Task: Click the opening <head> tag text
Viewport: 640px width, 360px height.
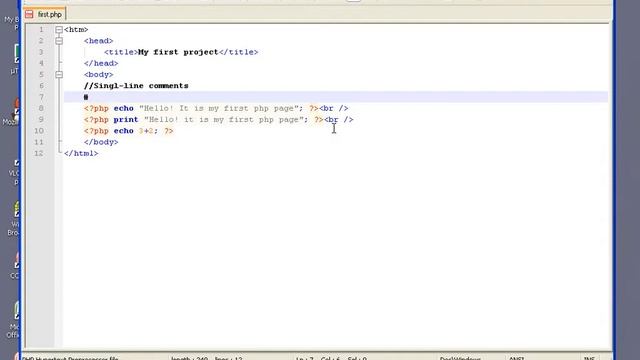Action: (98, 41)
